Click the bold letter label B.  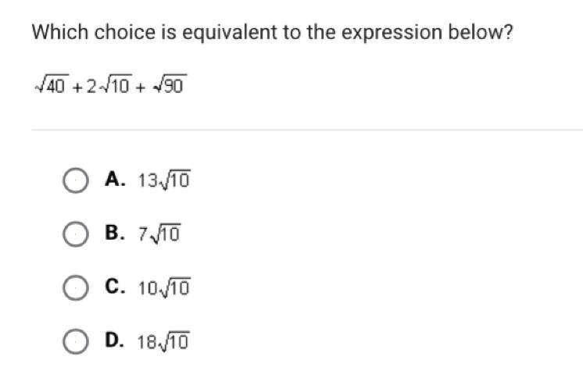[115, 233]
